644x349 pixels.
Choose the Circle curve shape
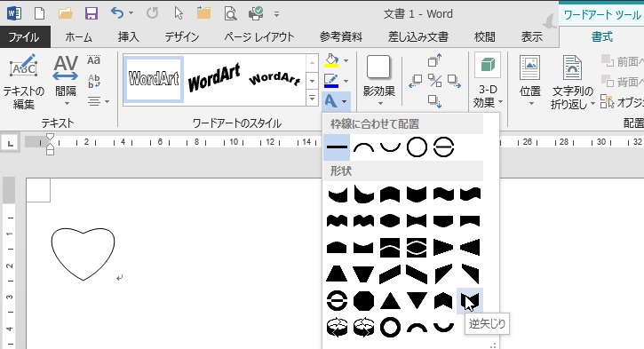(417, 147)
